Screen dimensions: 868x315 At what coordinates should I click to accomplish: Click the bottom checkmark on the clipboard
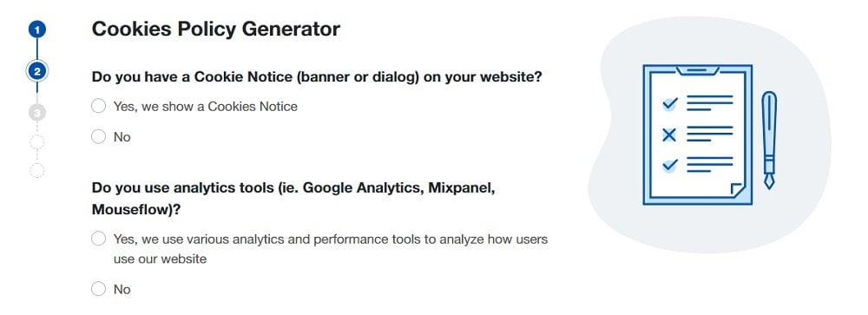670,165
